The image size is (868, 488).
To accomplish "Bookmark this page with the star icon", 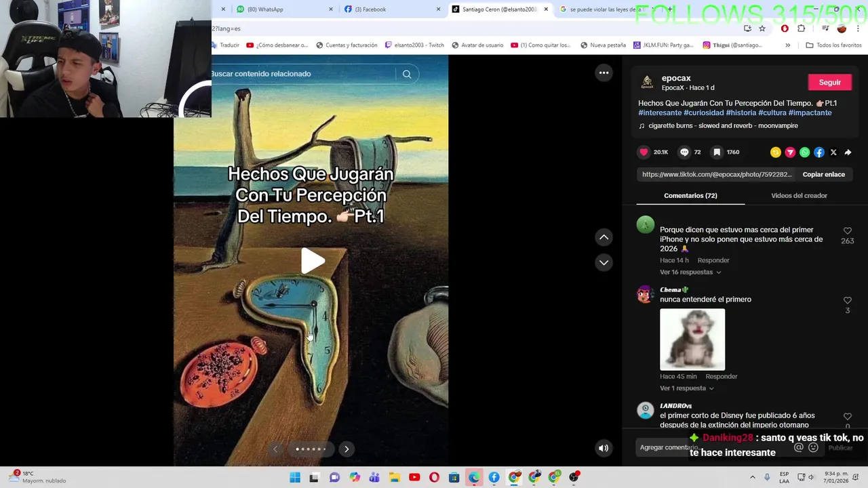I will click(x=762, y=28).
